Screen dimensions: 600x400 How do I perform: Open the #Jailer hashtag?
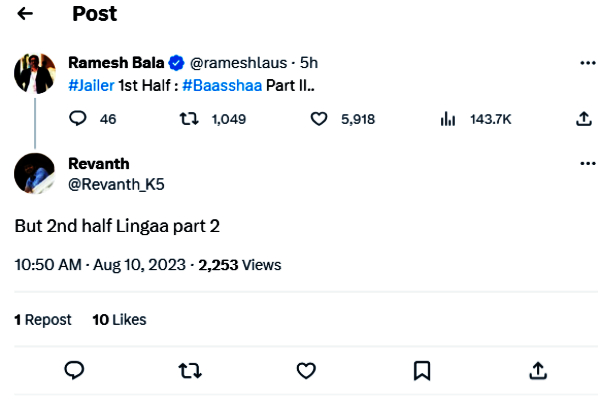click(x=90, y=85)
